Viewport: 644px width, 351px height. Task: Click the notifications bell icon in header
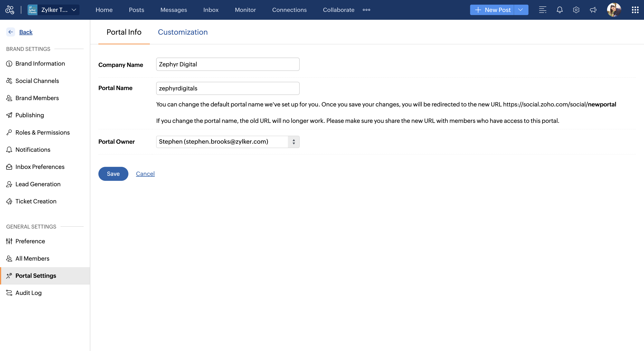pos(559,10)
